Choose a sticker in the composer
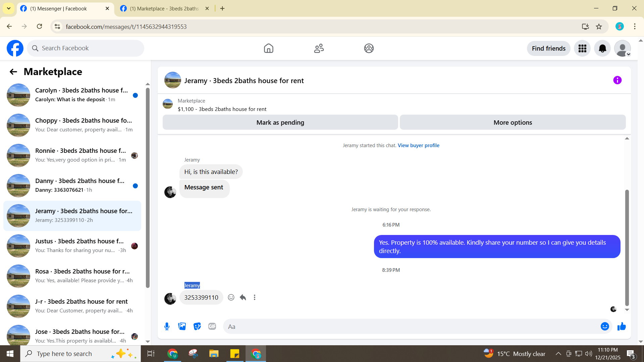 pos(197,326)
